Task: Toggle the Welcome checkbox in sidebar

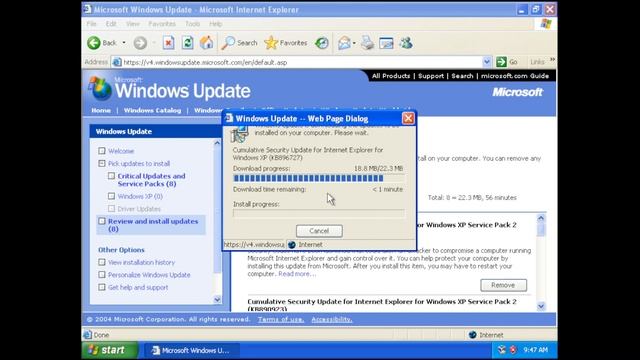Action: click(x=102, y=151)
